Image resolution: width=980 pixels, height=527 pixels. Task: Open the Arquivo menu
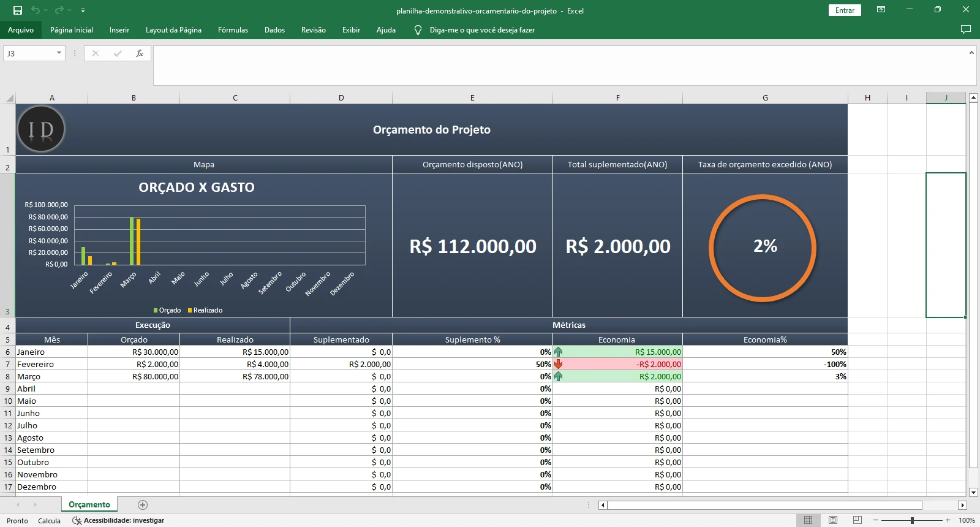(x=21, y=30)
